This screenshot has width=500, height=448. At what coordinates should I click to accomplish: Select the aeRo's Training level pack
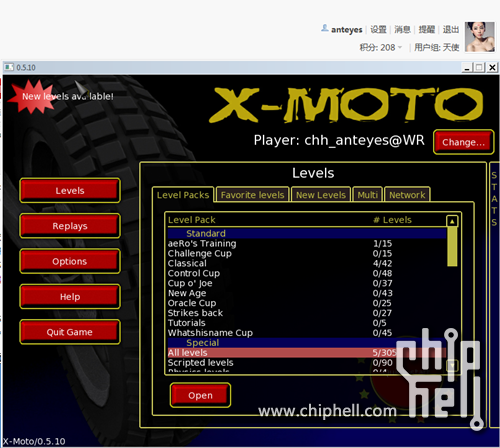coord(307,243)
